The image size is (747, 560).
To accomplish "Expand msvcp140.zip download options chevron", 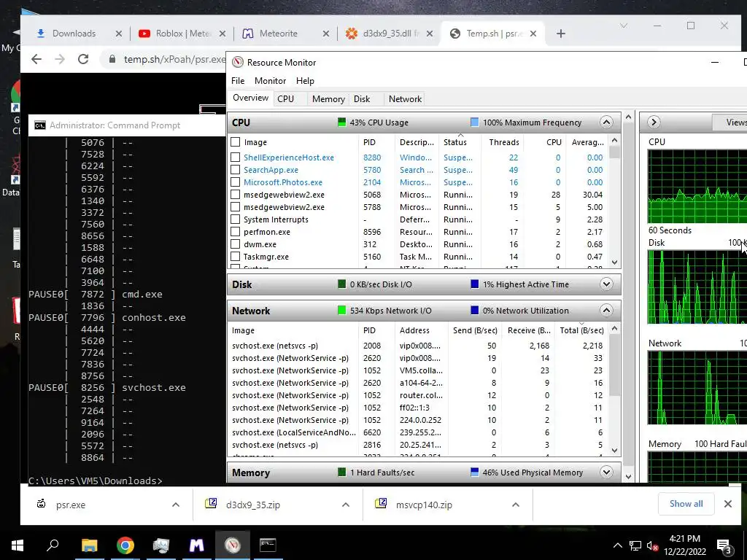I will click(516, 505).
